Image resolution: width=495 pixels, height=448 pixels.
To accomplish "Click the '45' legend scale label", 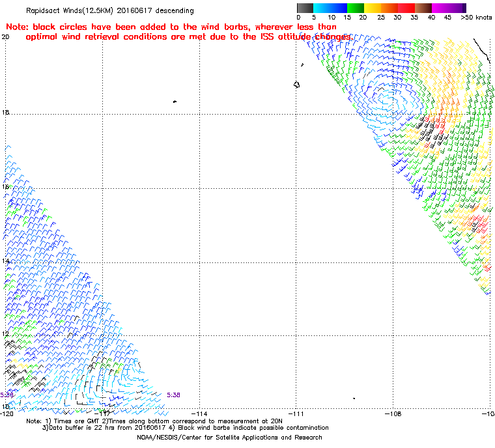I will point(447,18).
